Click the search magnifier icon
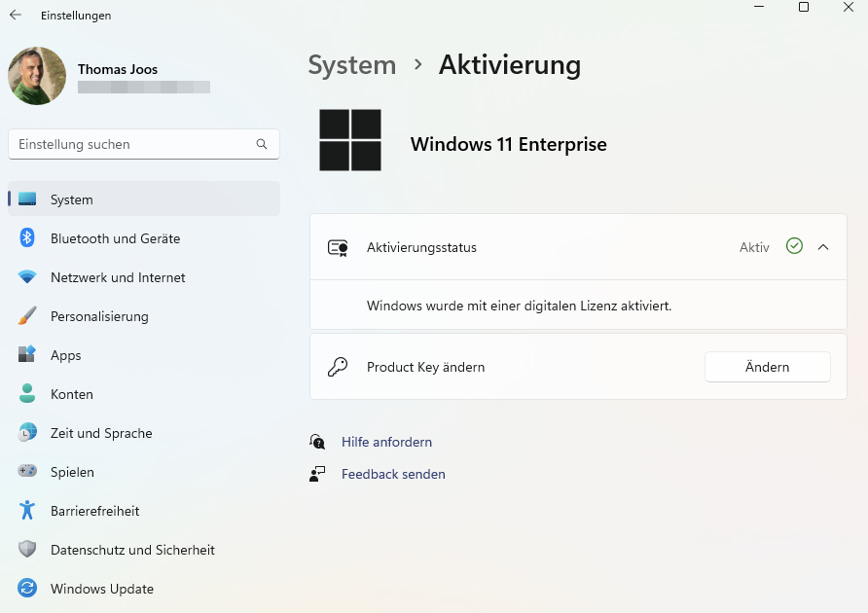 pyautogui.click(x=262, y=143)
